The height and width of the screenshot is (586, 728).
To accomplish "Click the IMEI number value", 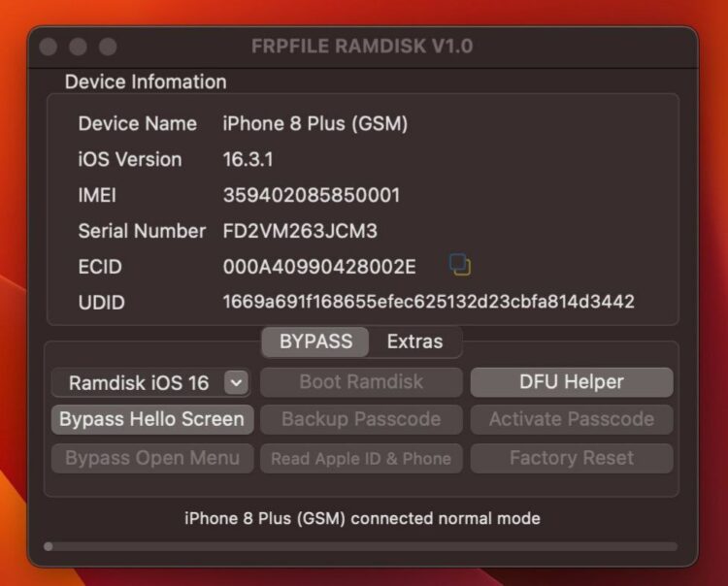I will (311, 195).
